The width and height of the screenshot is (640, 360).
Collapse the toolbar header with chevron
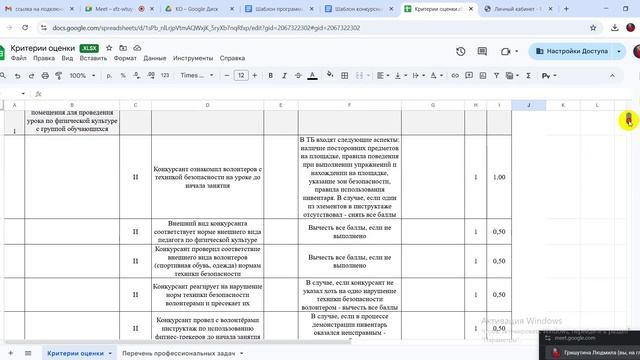(x=612, y=76)
